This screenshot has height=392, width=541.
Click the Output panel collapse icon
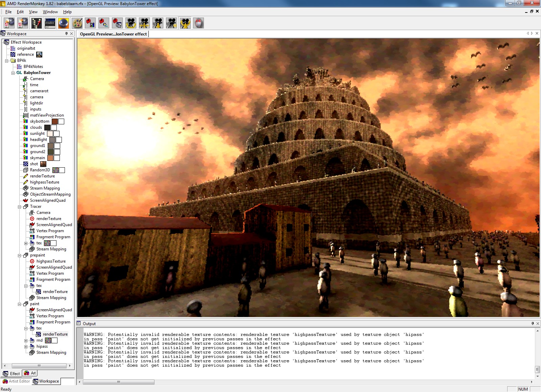point(79,323)
